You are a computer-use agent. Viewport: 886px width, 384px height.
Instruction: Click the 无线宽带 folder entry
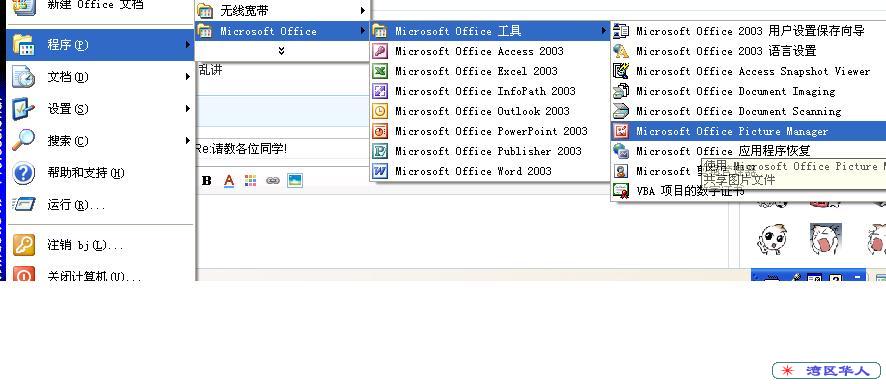[281, 11]
